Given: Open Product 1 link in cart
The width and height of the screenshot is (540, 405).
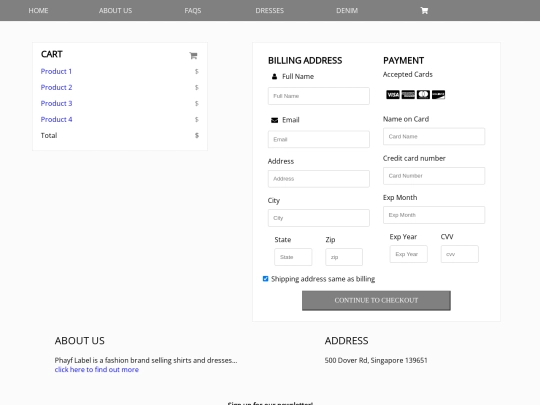Looking at the screenshot, I should (56, 71).
